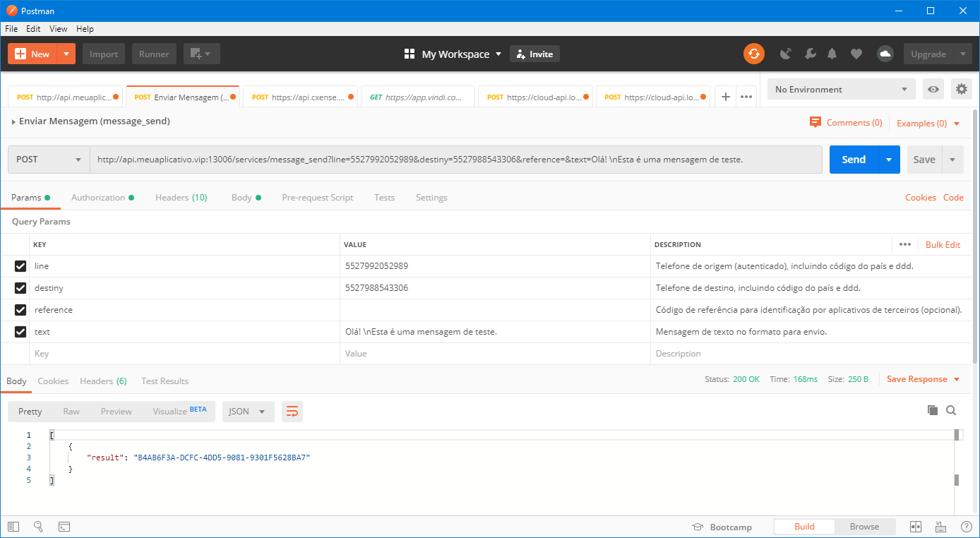Expand the JSON format dropdown
980x538 pixels.
tap(248, 412)
